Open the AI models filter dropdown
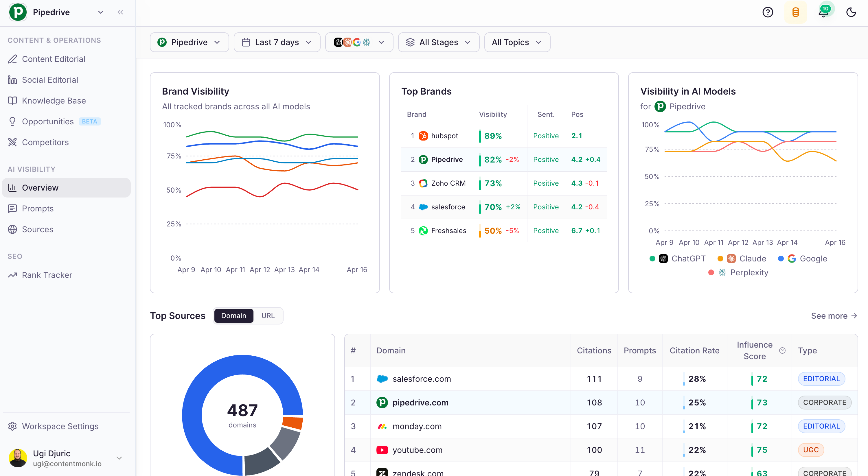 (359, 43)
